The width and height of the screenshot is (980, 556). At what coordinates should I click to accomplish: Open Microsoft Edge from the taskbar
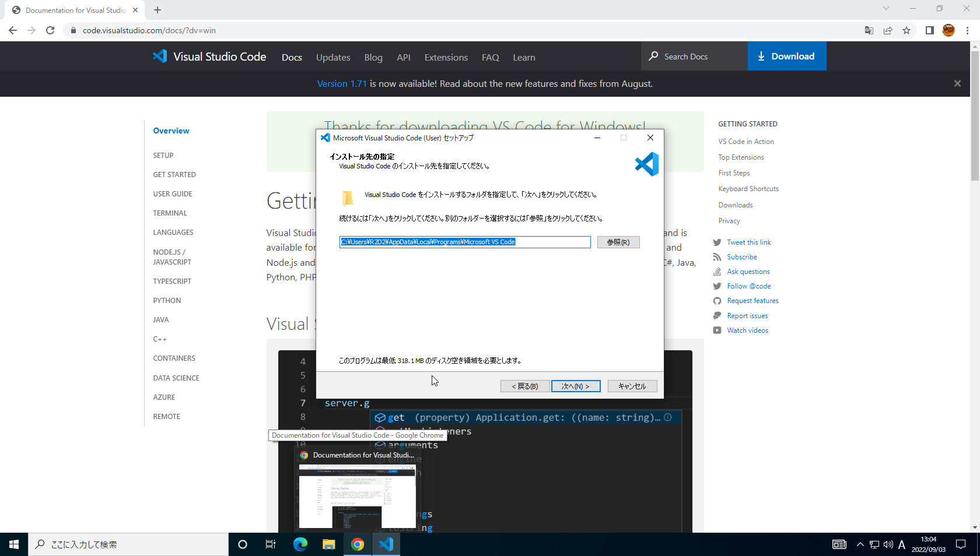300,544
